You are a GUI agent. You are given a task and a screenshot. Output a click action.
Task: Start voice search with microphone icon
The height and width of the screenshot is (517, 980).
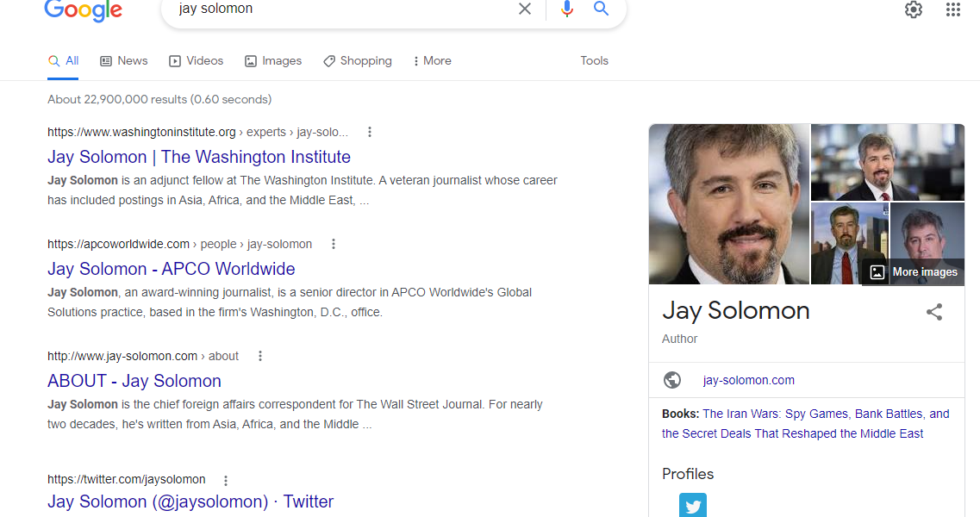coord(567,9)
